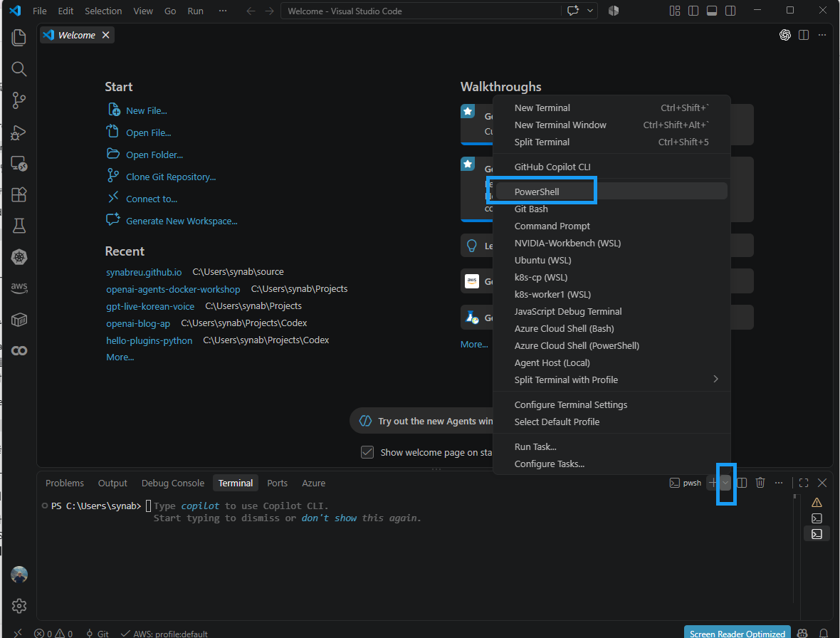
Task: Open the editor more actions ellipsis
Action: pos(821,35)
